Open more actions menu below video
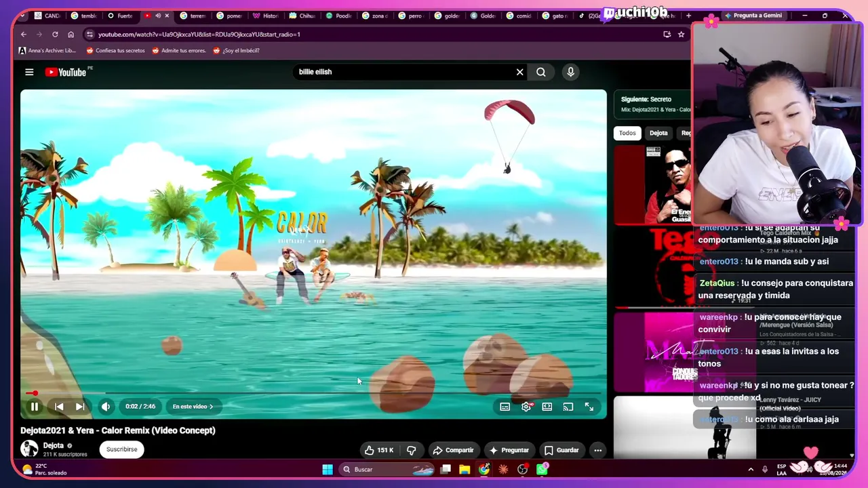 click(x=597, y=450)
